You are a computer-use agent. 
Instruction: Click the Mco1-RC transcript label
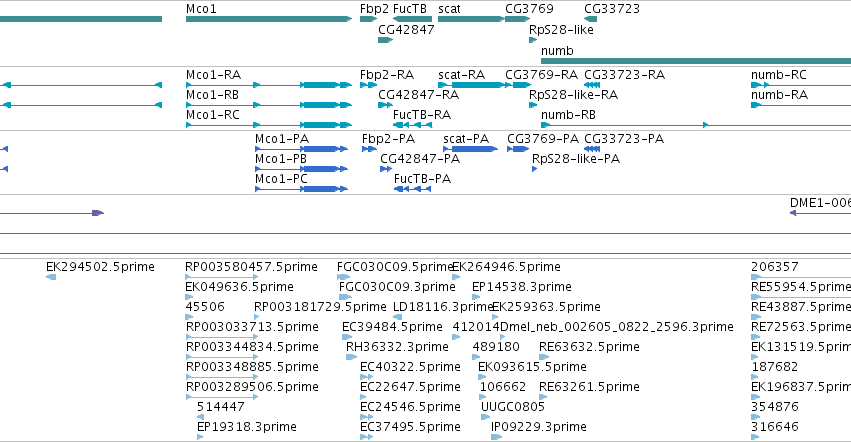coord(212,115)
